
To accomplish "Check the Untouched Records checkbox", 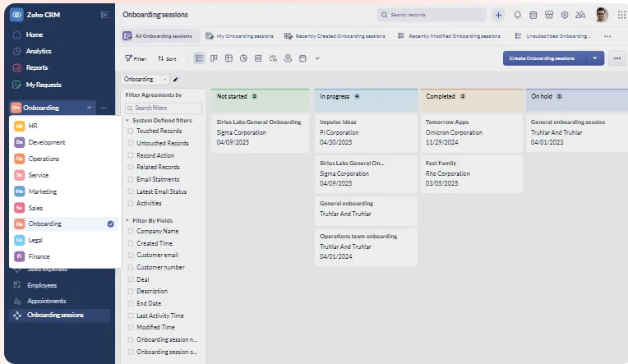I will [x=130, y=143].
